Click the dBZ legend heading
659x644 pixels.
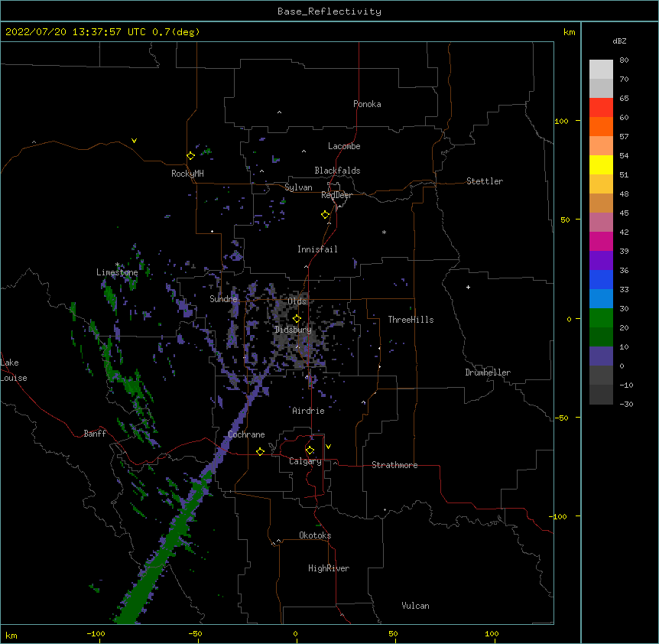pos(619,41)
